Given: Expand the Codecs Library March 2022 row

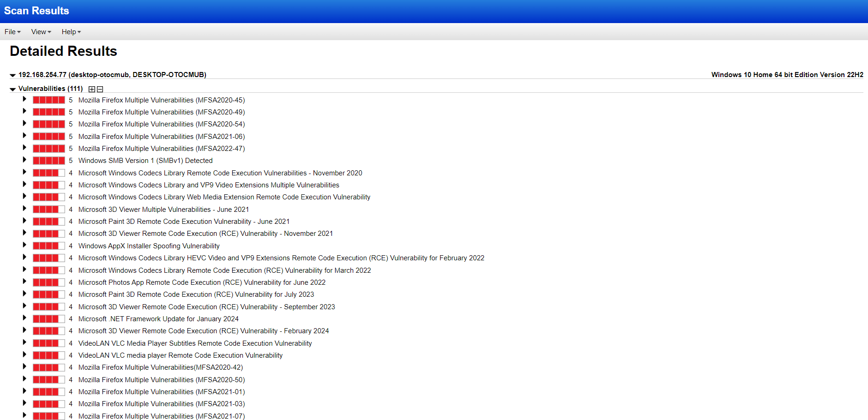Looking at the screenshot, I should pyautogui.click(x=24, y=270).
